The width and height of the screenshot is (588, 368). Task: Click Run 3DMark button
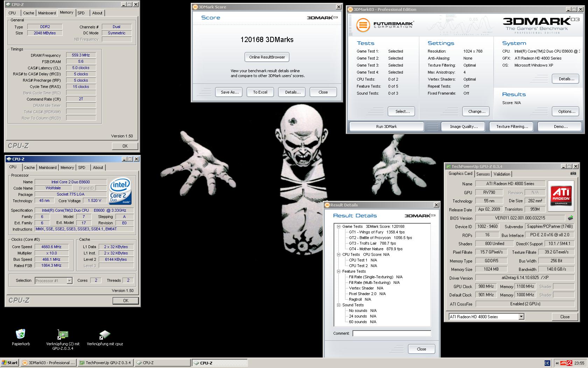coord(386,127)
